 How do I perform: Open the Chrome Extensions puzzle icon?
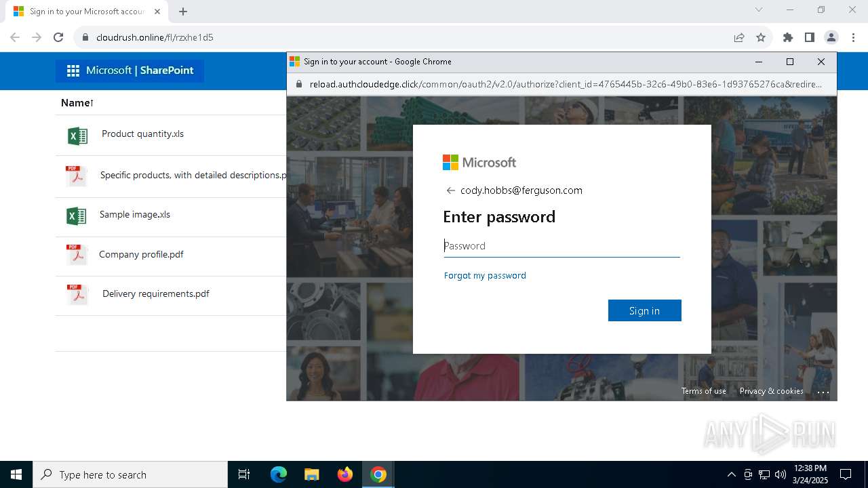[x=788, y=37]
